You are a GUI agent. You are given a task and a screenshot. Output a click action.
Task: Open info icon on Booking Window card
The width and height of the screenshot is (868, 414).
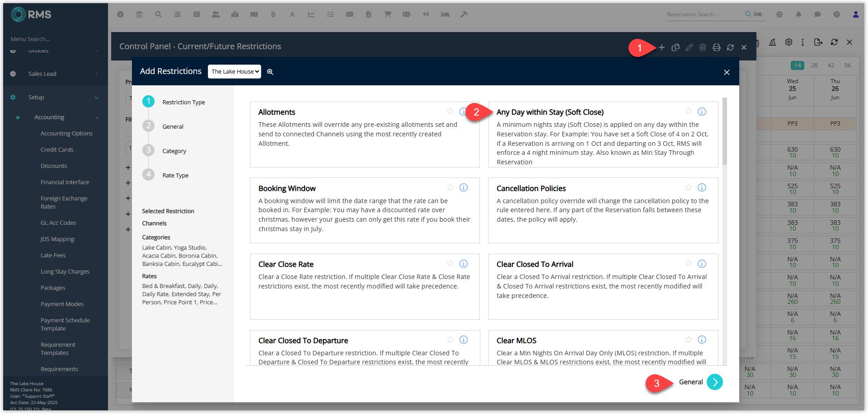click(x=464, y=187)
